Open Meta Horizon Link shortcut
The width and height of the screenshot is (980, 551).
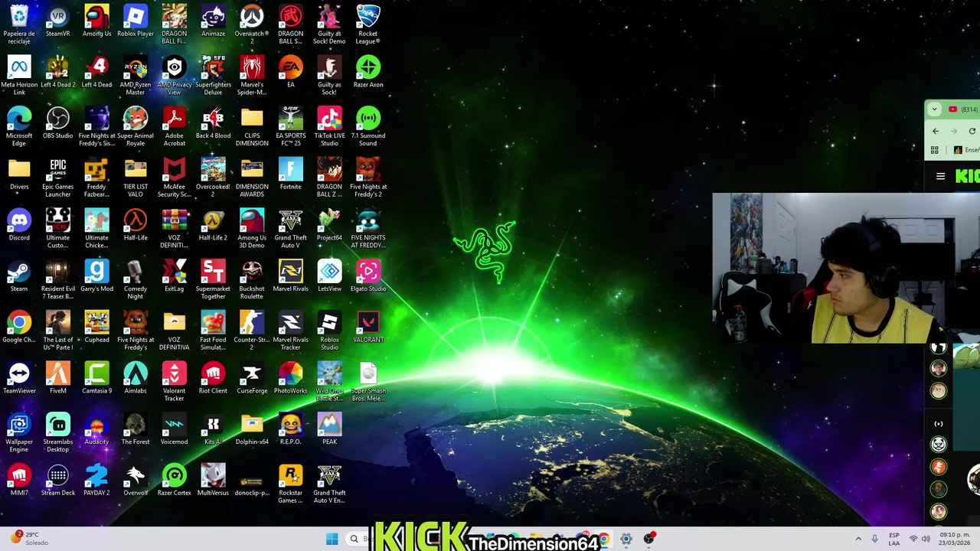(x=19, y=75)
